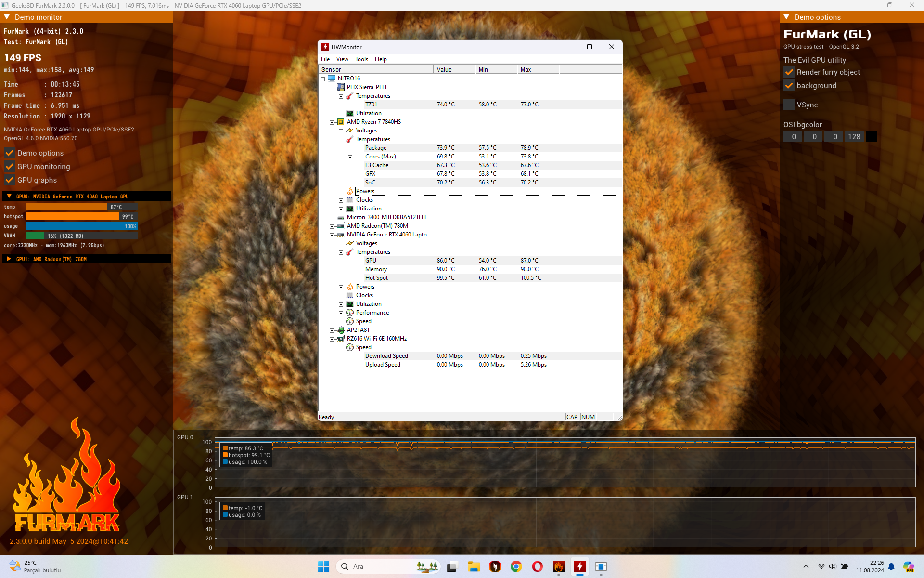Screen dimensions: 924x578
Task: Uncheck the Demo options checkbox
Action: [9, 153]
